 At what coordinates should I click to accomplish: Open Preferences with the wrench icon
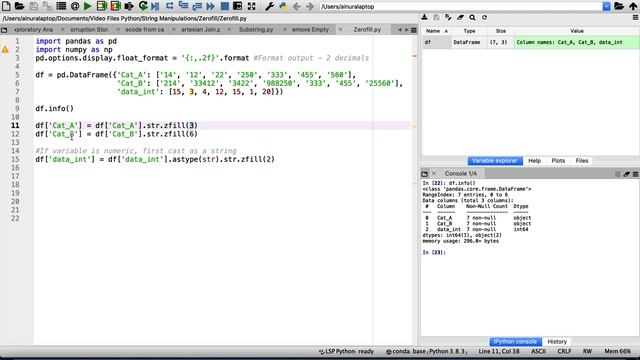[269, 6]
